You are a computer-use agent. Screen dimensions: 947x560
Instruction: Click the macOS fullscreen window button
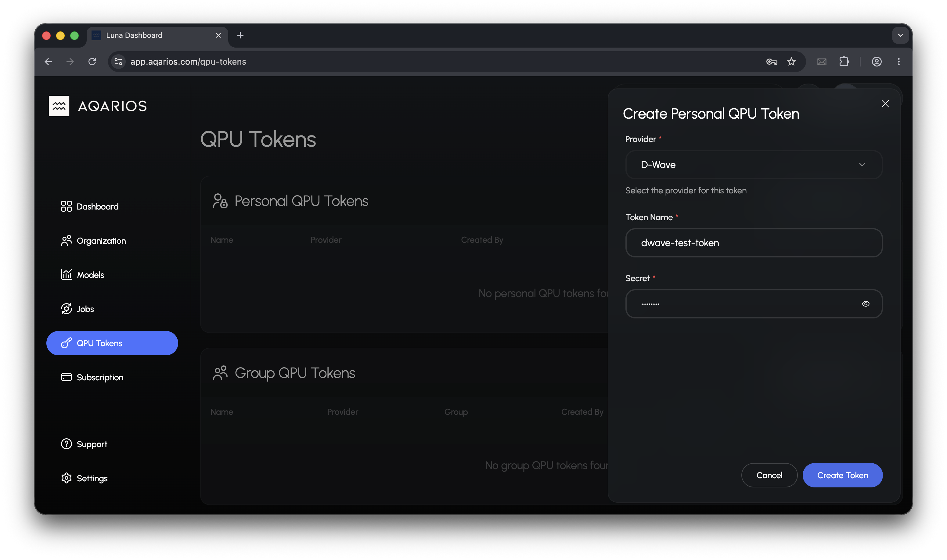[74, 35]
